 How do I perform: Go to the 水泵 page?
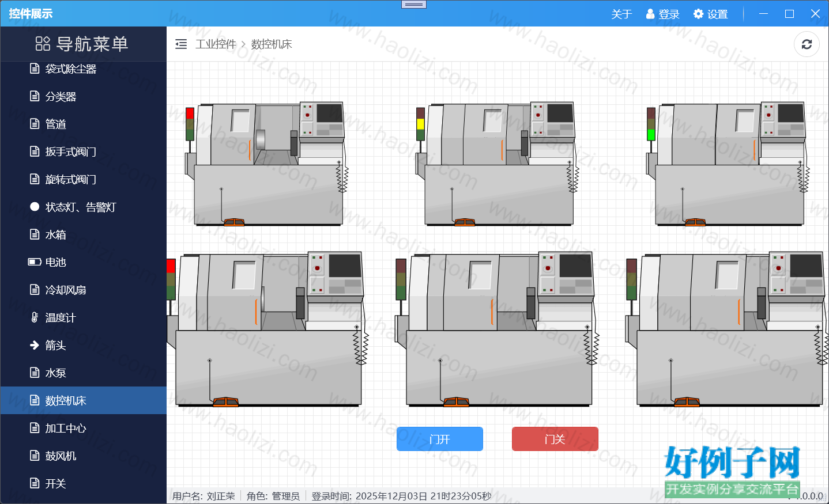tap(84, 373)
